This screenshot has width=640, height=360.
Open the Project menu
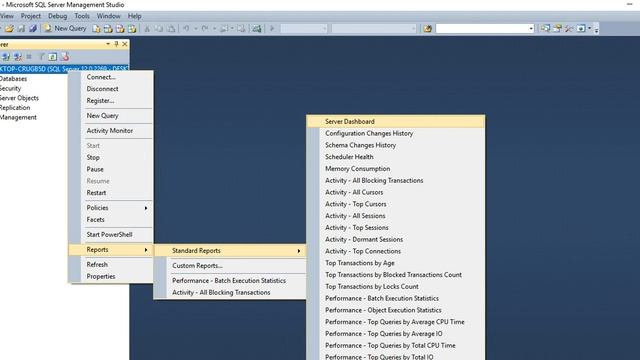(x=31, y=16)
